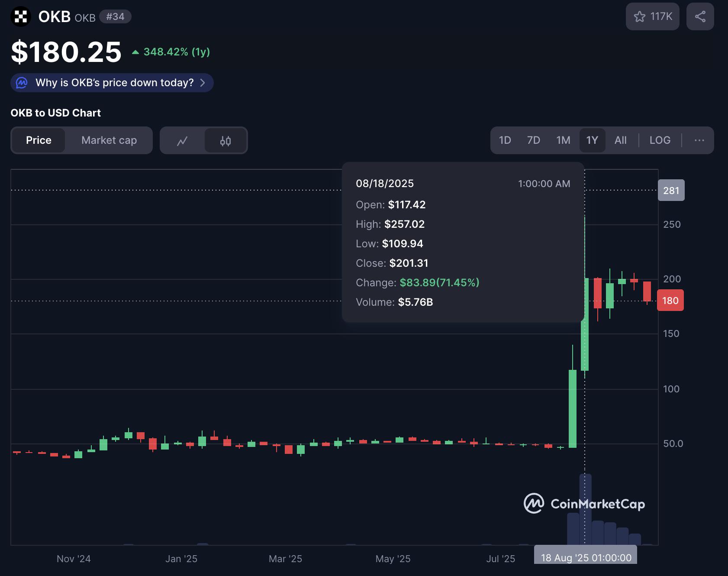728x576 pixels.
Task: Select the 7D time range
Action: (x=533, y=140)
